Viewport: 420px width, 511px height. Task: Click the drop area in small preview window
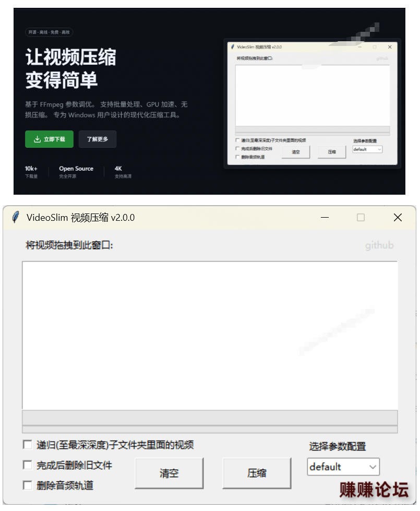[x=313, y=95]
